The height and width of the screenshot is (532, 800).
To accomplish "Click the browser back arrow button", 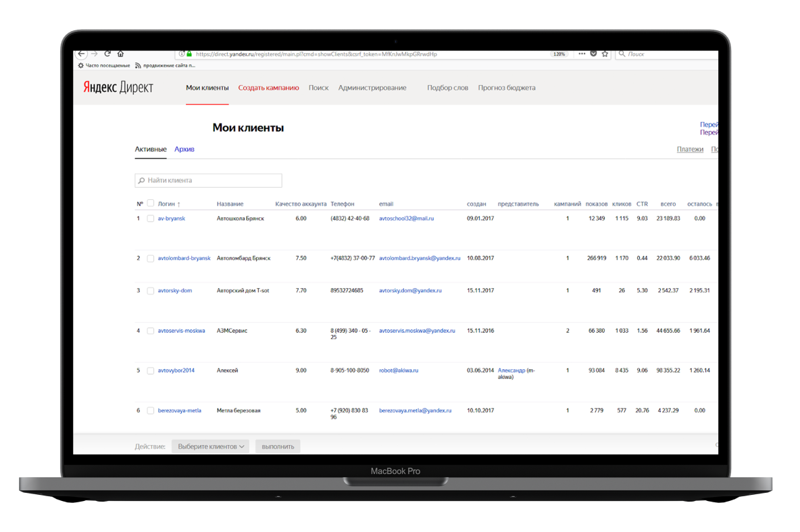I will (x=82, y=53).
